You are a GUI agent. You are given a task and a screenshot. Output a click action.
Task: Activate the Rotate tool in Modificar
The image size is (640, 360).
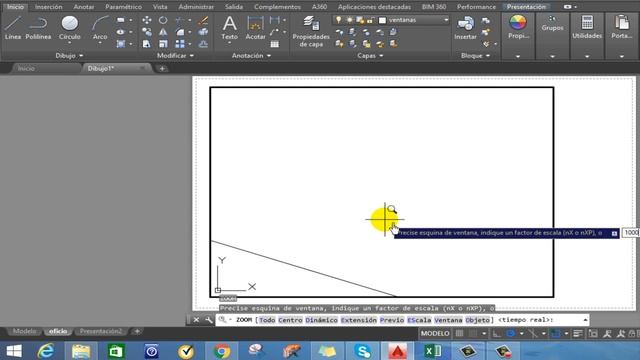(x=163, y=20)
